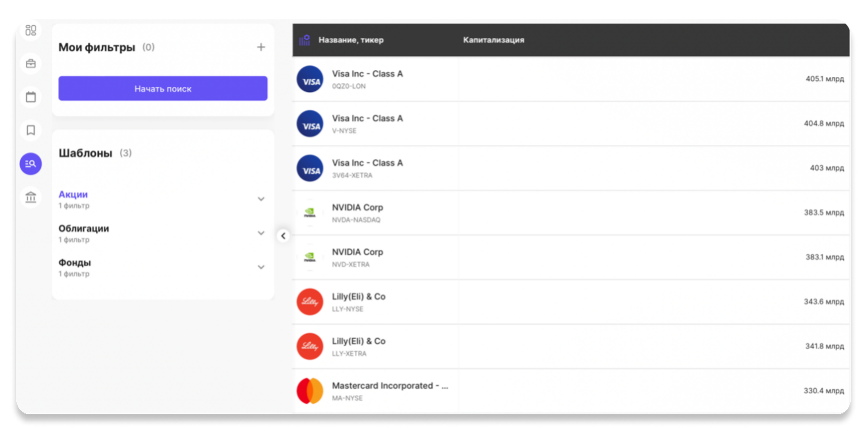Open NVIDIA Corp NVDA-NASDAQ row
This screenshot has width=868, height=445.
pyautogui.click(x=571, y=213)
